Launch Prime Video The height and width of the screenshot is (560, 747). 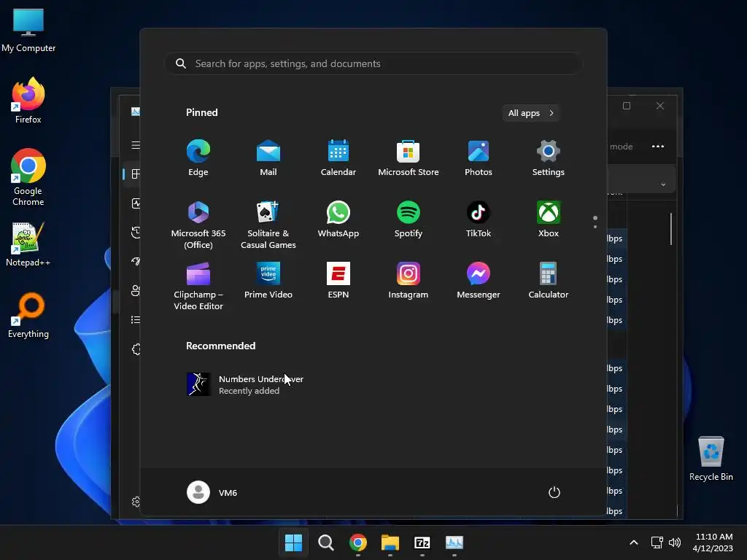tap(268, 281)
